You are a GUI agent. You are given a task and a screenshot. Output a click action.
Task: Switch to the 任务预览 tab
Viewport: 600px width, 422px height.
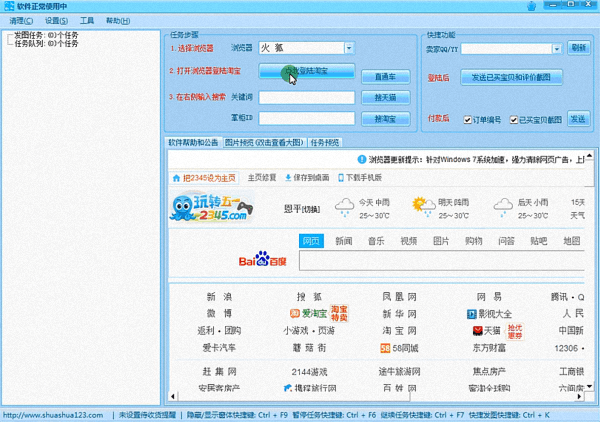325,143
